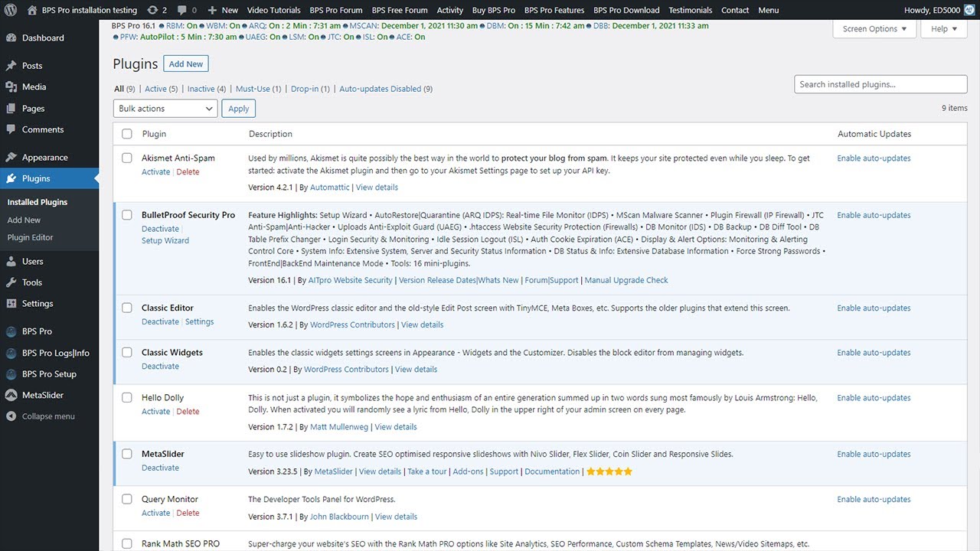980x551 pixels.
Task: Open the Appearance brush icon in sidebar
Action: click(11, 158)
